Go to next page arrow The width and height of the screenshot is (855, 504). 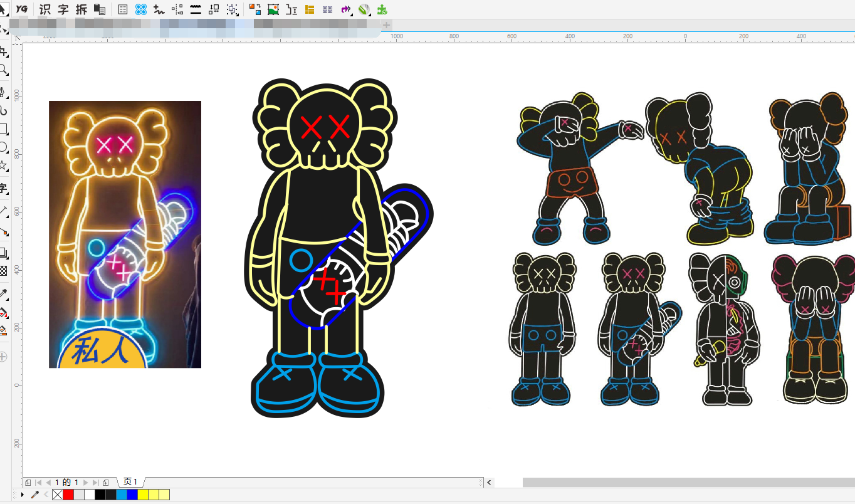click(86, 483)
